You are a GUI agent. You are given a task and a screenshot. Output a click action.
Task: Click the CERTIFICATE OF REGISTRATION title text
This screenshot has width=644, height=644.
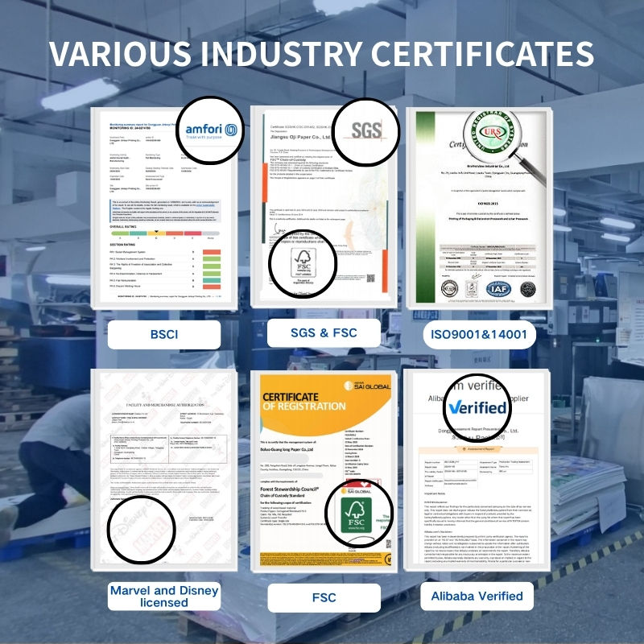[304, 402]
